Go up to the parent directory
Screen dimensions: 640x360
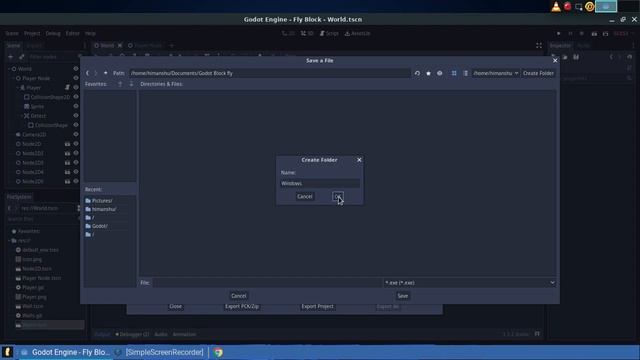click(x=105, y=73)
